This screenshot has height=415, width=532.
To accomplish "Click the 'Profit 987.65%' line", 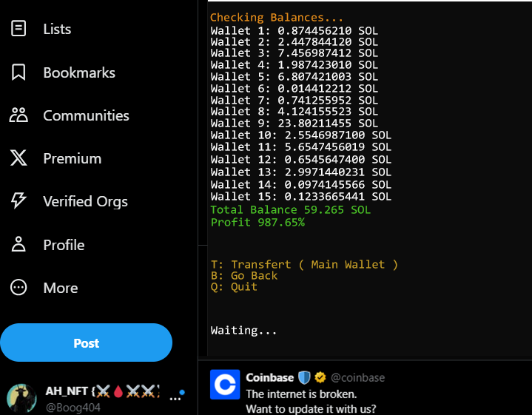I will tap(257, 223).
